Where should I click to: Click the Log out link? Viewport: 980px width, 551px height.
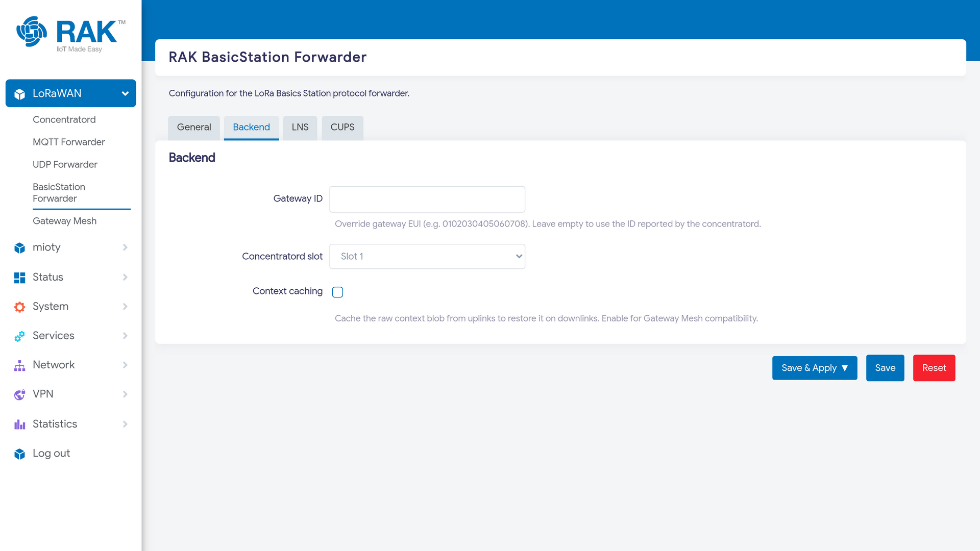pyautogui.click(x=51, y=454)
